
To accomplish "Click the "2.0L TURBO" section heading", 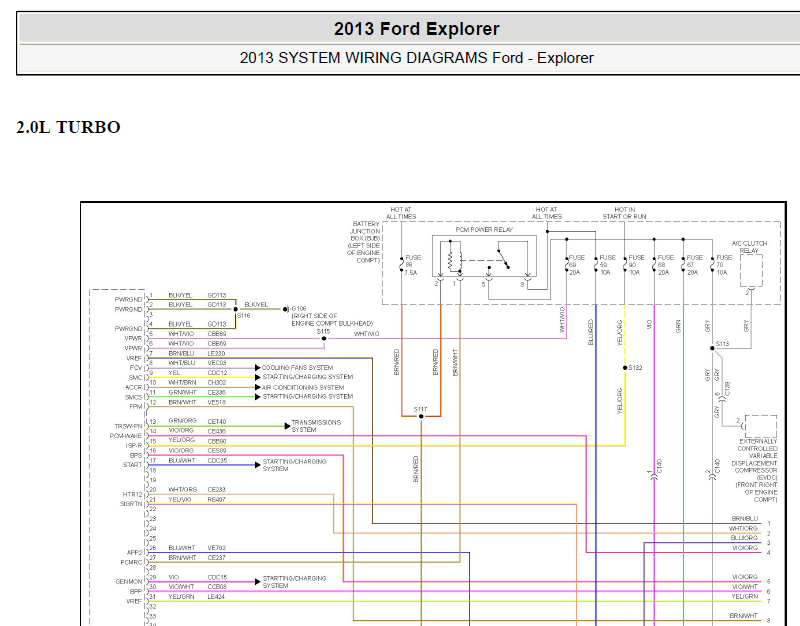I will (x=68, y=127).
